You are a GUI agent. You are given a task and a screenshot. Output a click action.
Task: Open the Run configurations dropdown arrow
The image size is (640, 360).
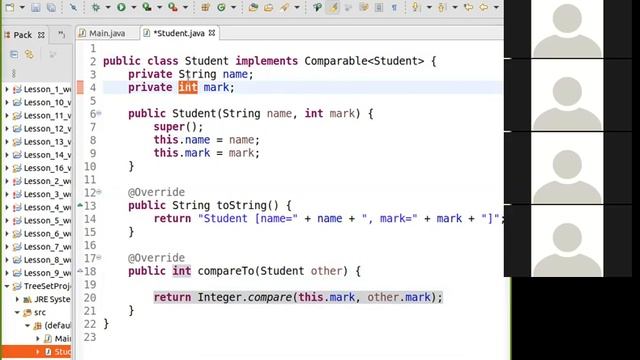pos(133,7)
